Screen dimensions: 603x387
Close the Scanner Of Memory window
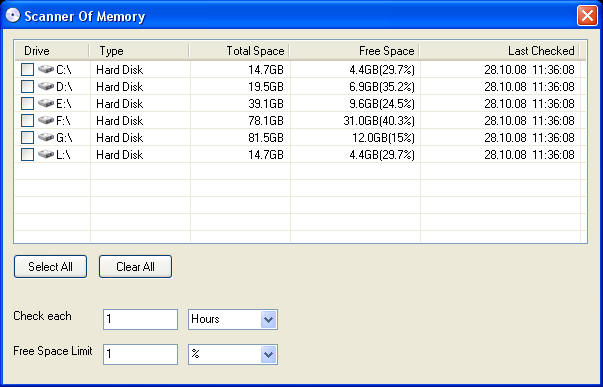point(587,16)
